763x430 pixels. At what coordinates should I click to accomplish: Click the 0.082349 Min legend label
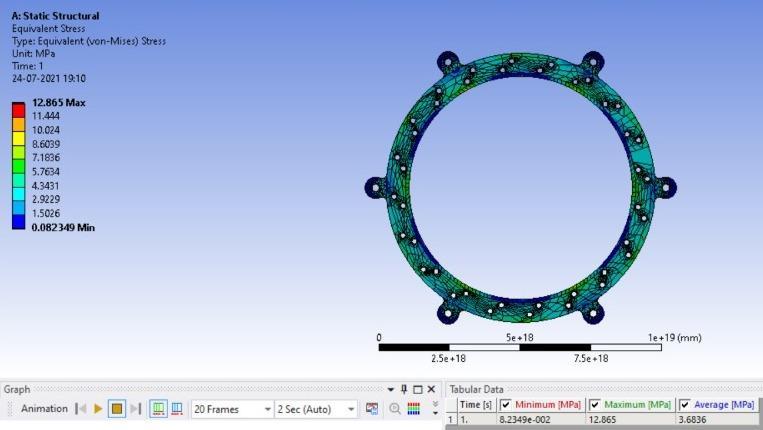[x=63, y=228]
